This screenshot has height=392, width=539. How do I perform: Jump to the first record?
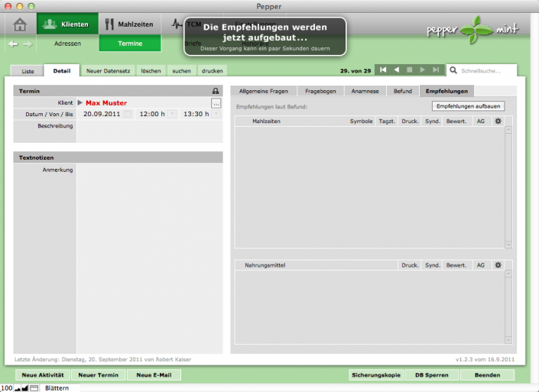tap(383, 70)
